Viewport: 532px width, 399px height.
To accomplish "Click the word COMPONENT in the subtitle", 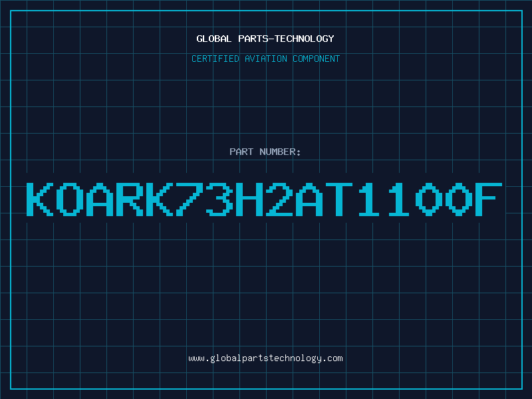I will pos(317,59).
